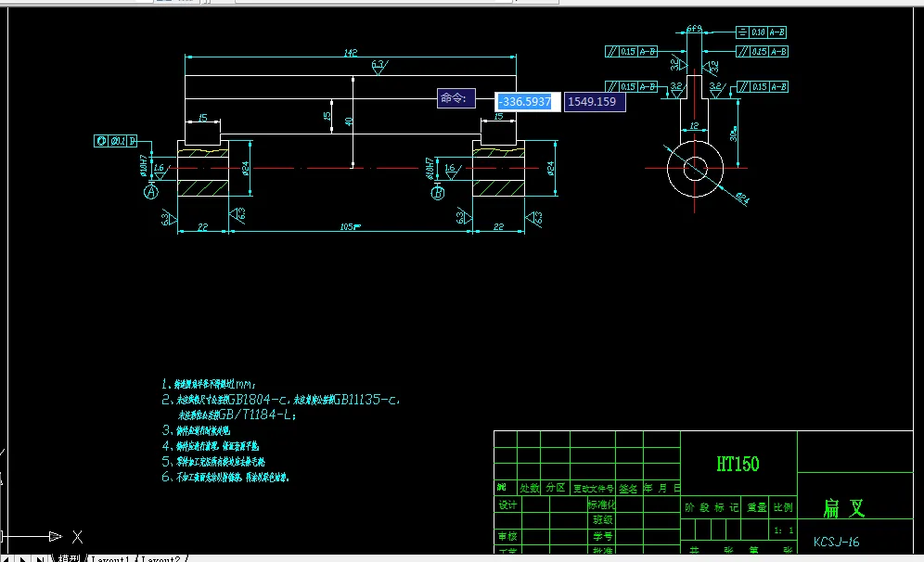Select the concentricity tolerance frame ø0.1
Viewport: 924px width, 562px height.
pyautogui.click(x=115, y=141)
